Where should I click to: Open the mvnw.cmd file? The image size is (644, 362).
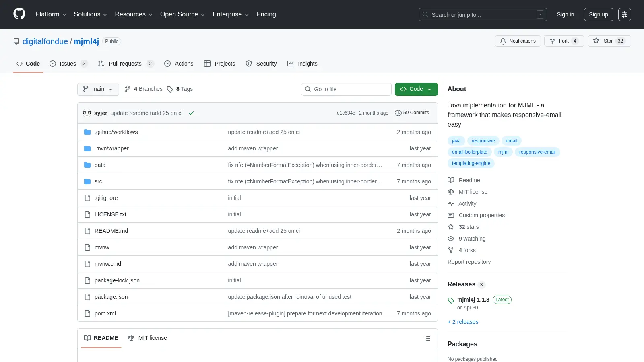108,264
